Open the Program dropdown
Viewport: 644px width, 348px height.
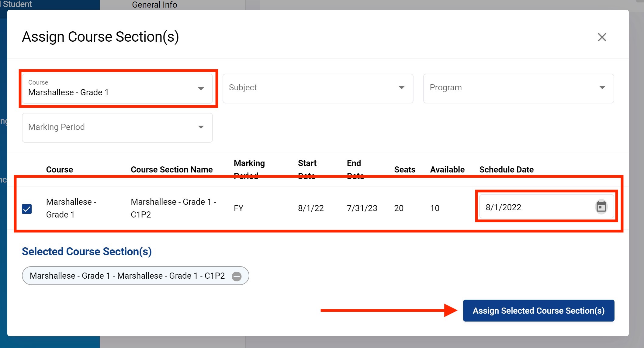518,88
